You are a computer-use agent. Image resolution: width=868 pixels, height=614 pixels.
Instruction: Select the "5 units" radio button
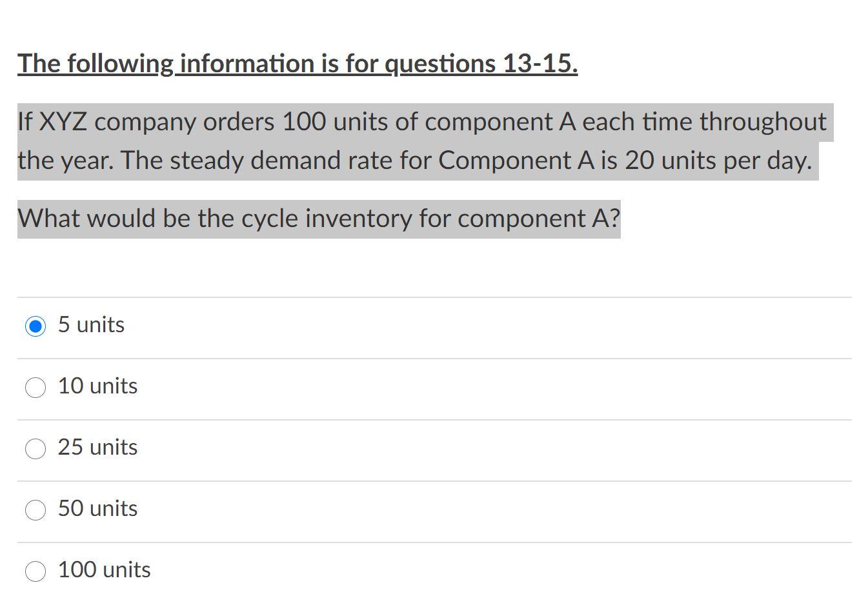point(35,326)
